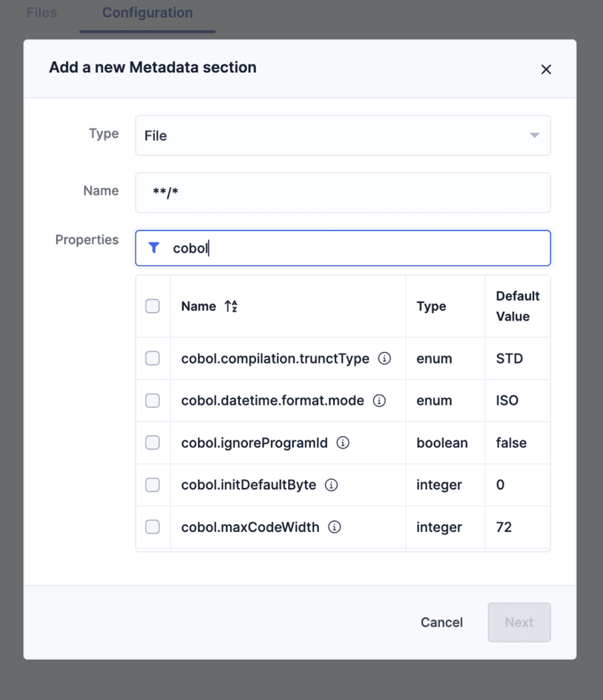Edit the Name field containing **/*
The height and width of the screenshot is (700, 603).
(x=343, y=192)
